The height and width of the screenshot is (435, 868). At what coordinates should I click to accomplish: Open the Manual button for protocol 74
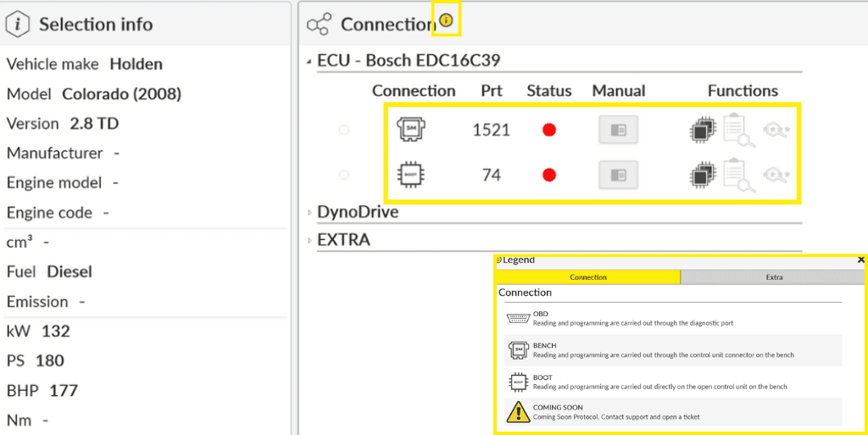[618, 175]
